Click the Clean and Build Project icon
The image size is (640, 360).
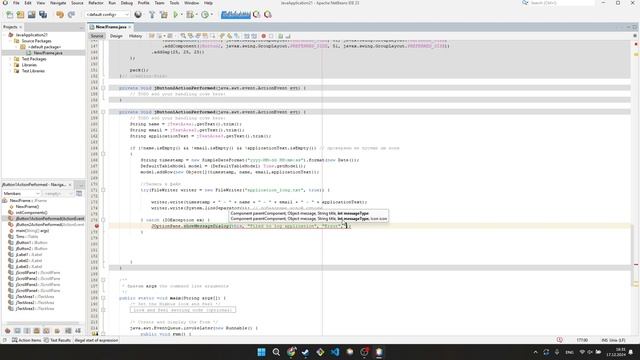tap(164, 15)
